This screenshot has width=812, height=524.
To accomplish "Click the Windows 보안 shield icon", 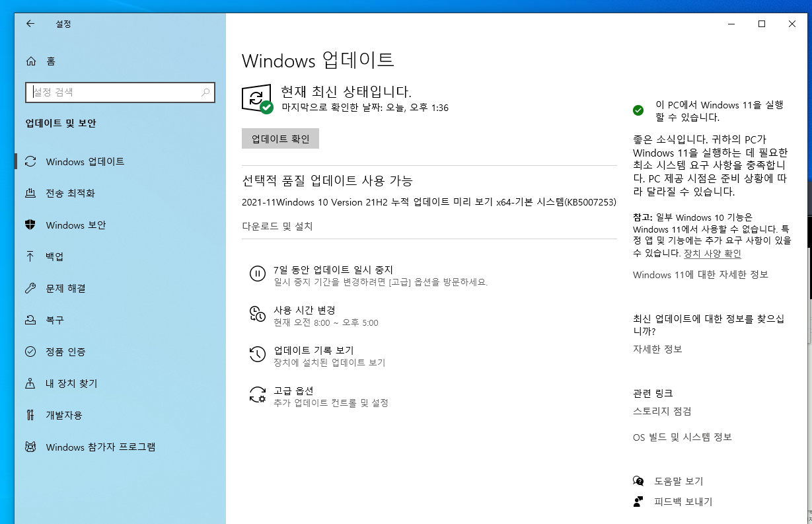I will tap(30, 225).
